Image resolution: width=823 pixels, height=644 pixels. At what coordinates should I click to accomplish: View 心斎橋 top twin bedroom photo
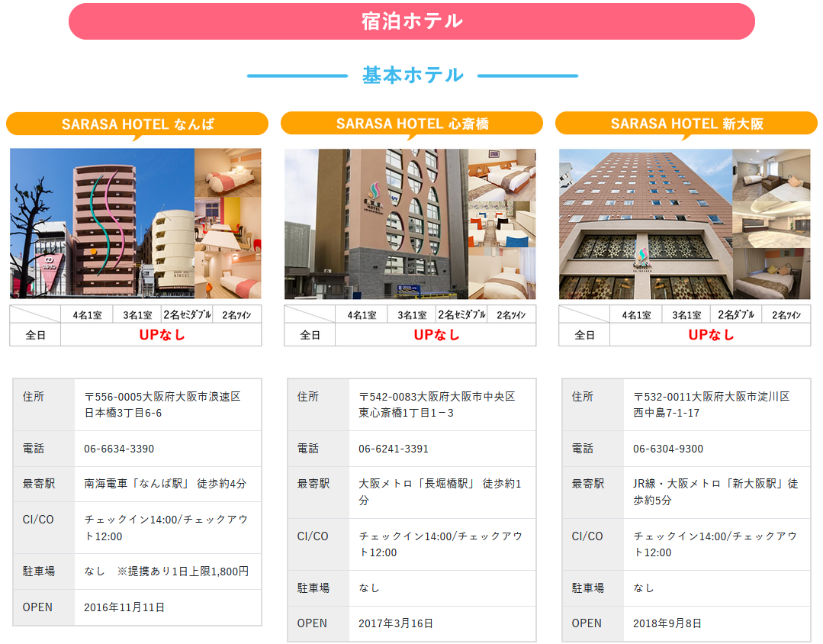(502, 175)
